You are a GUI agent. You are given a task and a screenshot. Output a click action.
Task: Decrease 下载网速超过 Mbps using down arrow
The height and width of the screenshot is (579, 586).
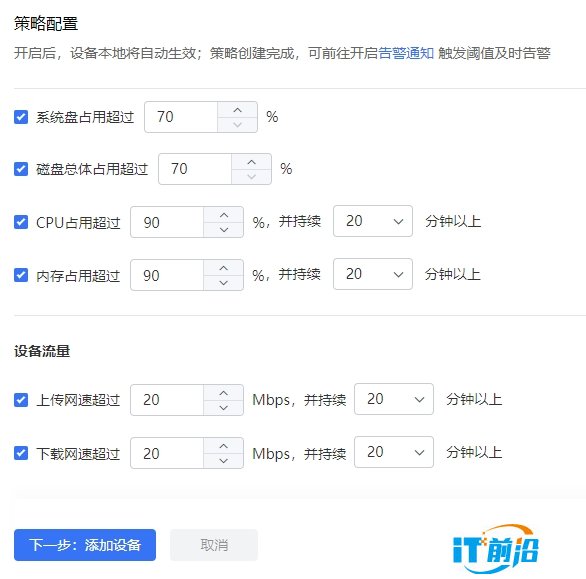point(223,461)
